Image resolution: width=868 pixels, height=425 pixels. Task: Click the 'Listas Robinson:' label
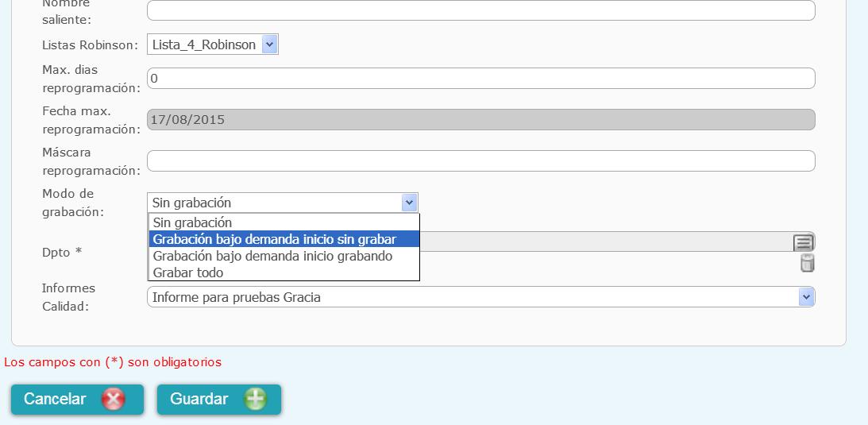[90, 44]
